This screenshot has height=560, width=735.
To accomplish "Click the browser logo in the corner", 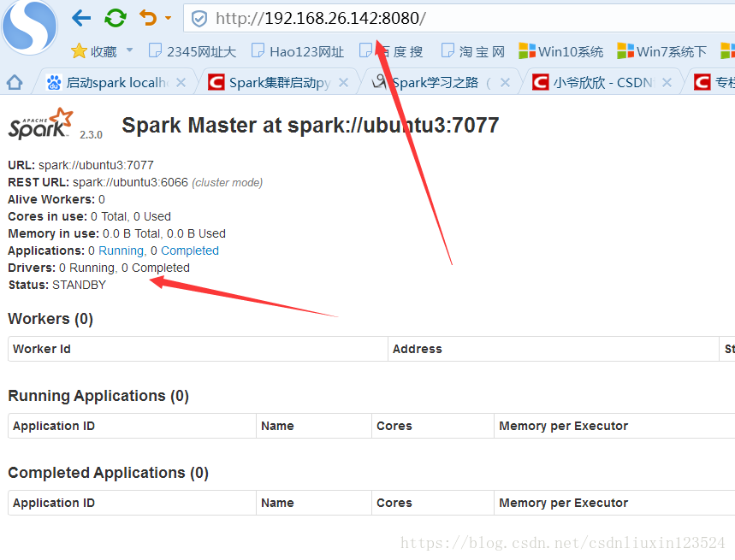I will coord(29,26).
